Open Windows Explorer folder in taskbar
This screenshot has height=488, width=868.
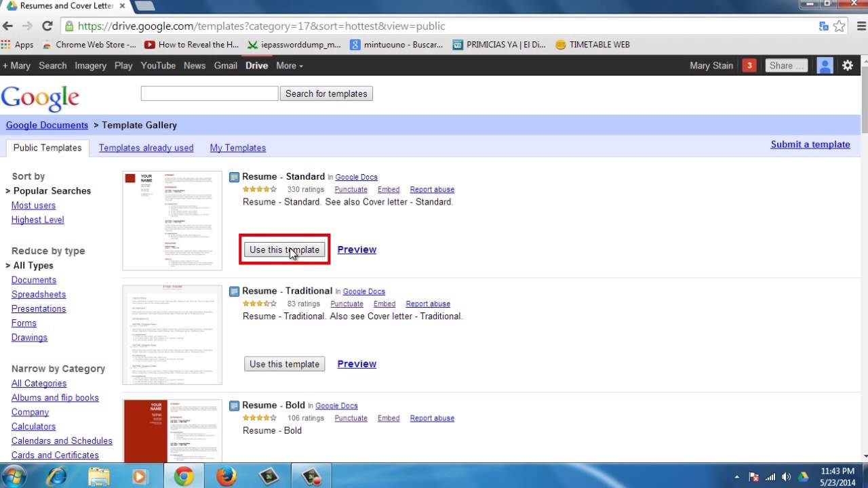pos(99,476)
